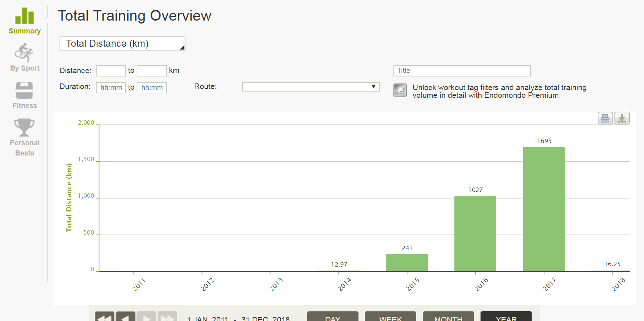Click the 2,000 y-axis label
The height and width of the screenshot is (321, 644).
[x=86, y=123]
